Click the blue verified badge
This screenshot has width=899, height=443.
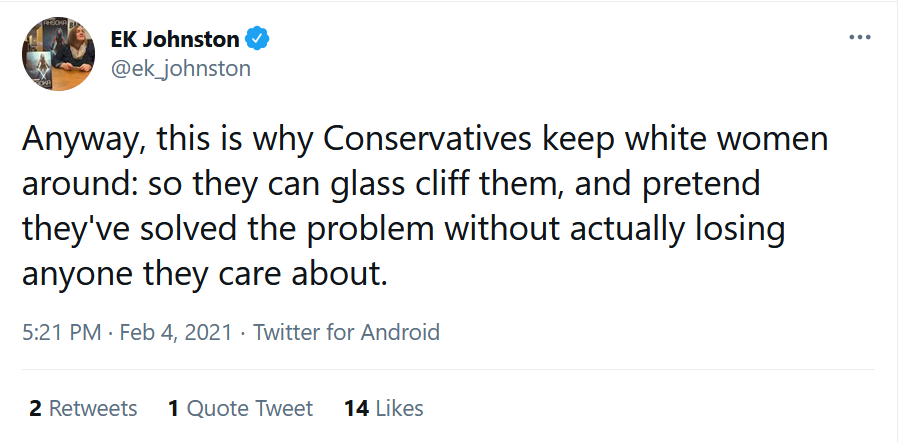pyautogui.click(x=258, y=39)
